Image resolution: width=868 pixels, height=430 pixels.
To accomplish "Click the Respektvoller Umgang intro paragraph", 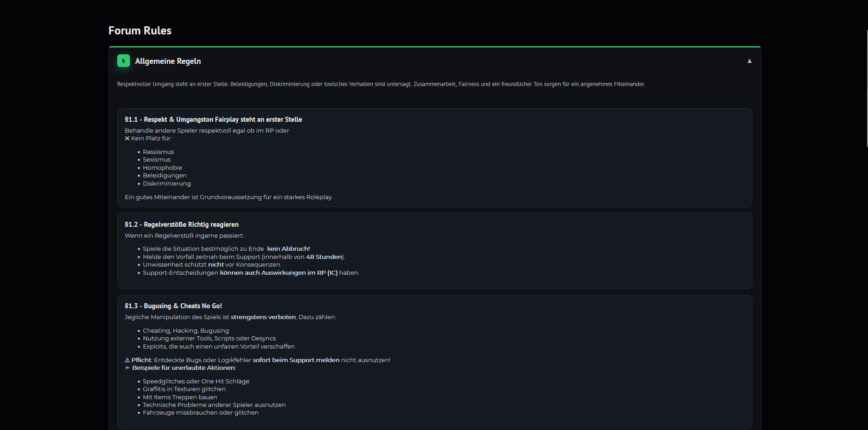I will 381,84.
